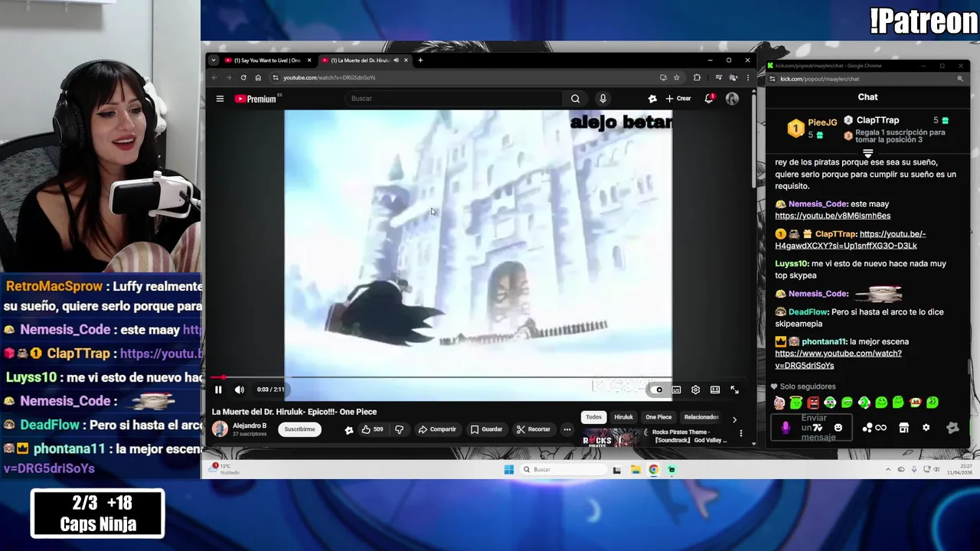Image resolution: width=980 pixels, height=551 pixels.
Task: Select the Todos filter chip
Action: click(593, 417)
